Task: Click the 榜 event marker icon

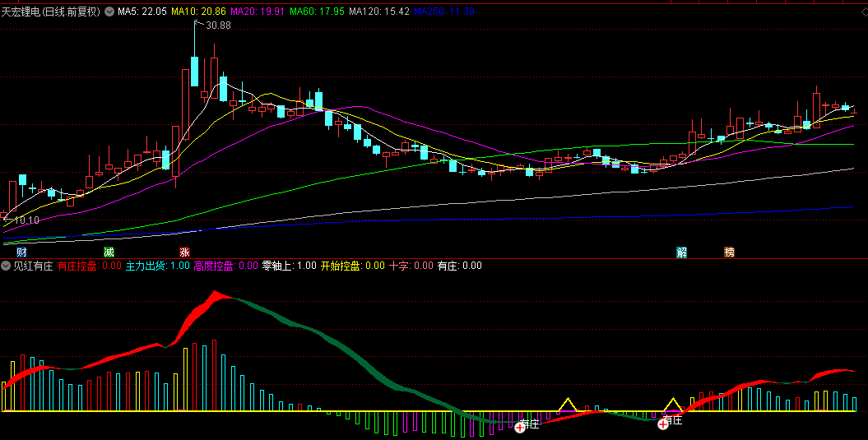Action: coord(729,252)
